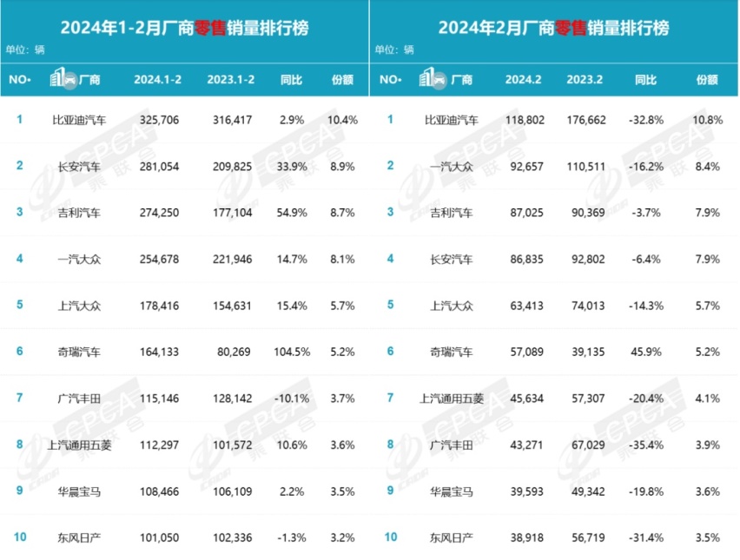Click 比亚迪汽车 in the Jan-Feb ranking
This screenshot has height=560, width=740.
tap(79, 120)
